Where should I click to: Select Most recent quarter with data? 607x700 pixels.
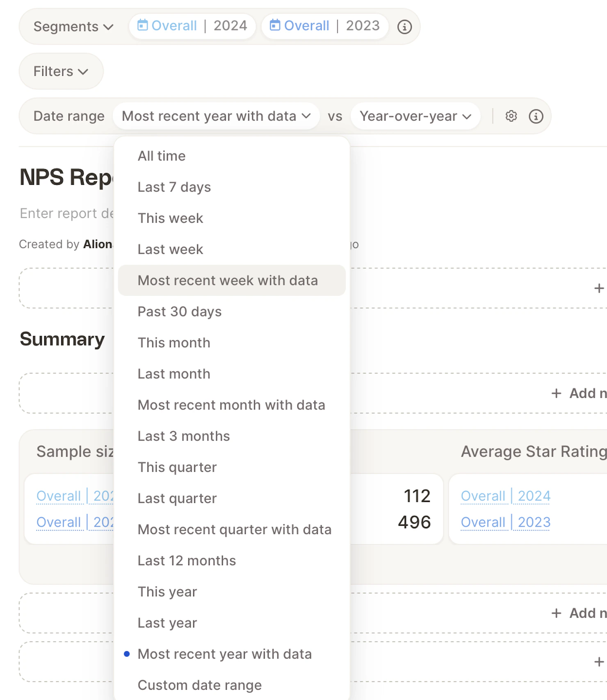pos(232,530)
